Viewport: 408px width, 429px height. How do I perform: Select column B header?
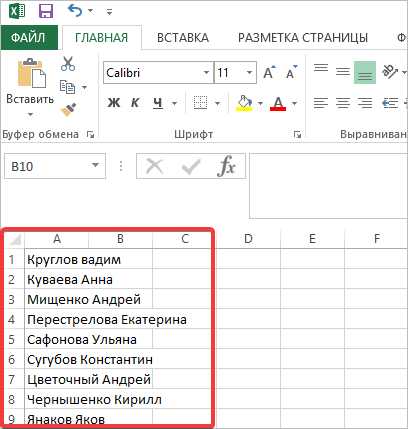coord(120,239)
